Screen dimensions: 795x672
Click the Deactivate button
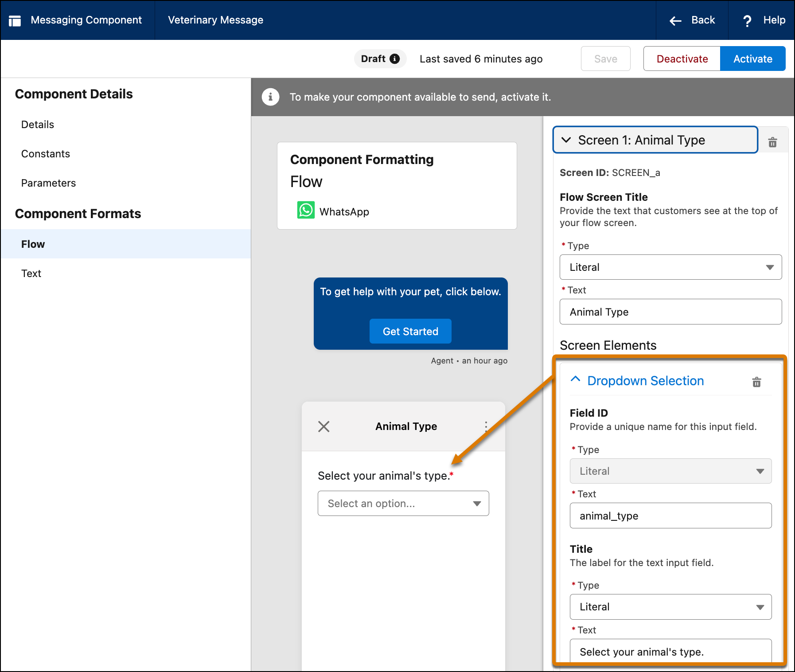682,59
